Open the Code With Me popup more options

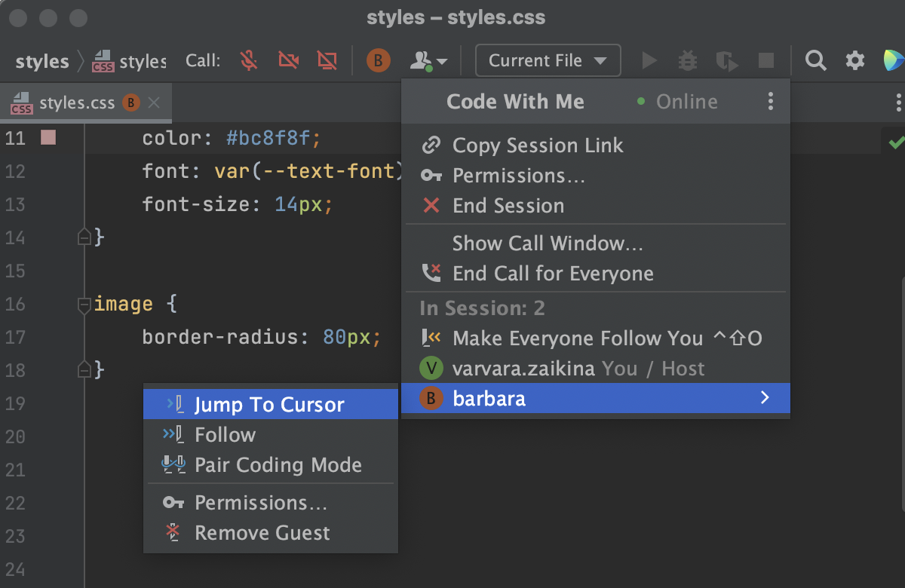click(x=770, y=101)
